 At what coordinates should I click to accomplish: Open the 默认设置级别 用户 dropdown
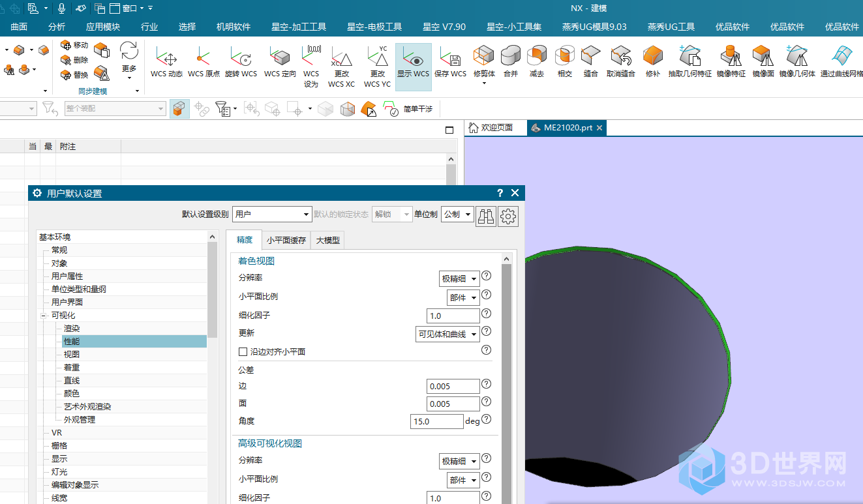coord(272,214)
